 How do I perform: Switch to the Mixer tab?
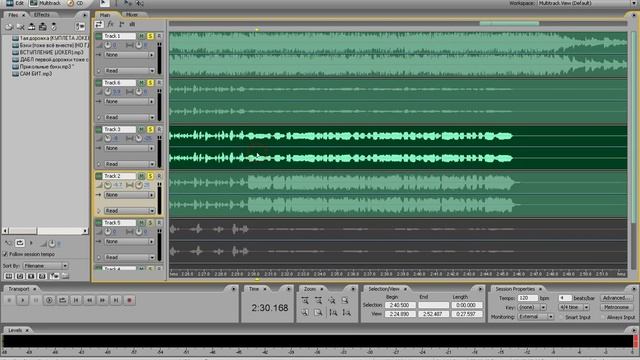[x=132, y=15]
